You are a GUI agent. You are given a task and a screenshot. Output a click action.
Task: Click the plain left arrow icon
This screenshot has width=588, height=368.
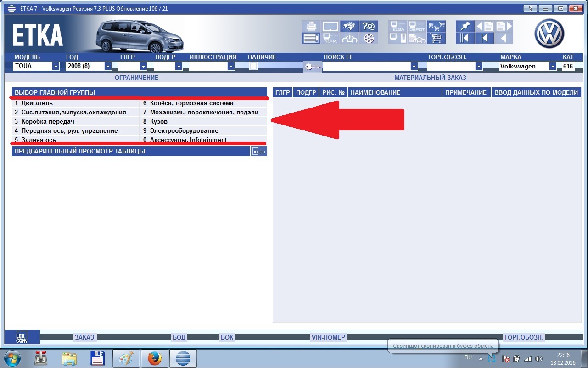504,38
